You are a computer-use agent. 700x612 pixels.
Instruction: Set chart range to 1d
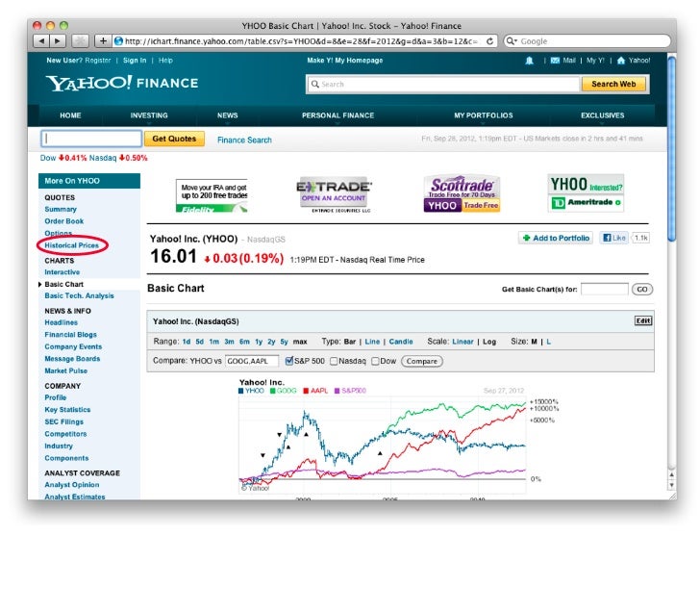pos(187,342)
